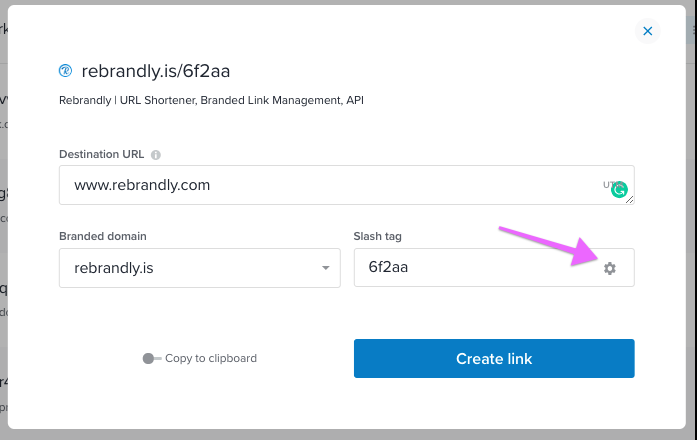697x440 pixels.
Task: Close the create link dialog
Action: click(648, 31)
